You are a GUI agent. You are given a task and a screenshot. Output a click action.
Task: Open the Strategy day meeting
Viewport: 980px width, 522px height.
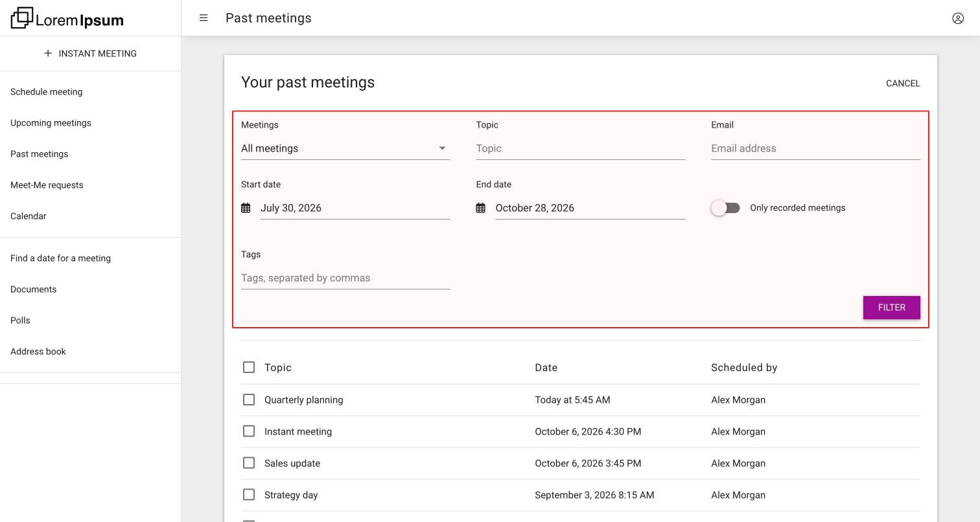[291, 495]
